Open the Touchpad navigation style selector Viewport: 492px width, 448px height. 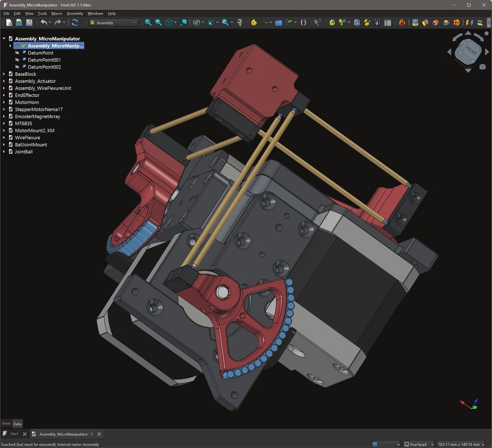click(419, 444)
